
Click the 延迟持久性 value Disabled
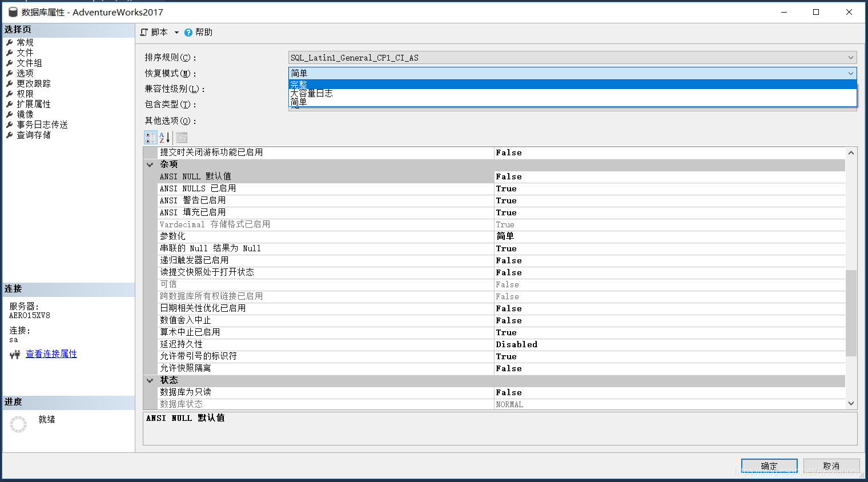click(669, 344)
